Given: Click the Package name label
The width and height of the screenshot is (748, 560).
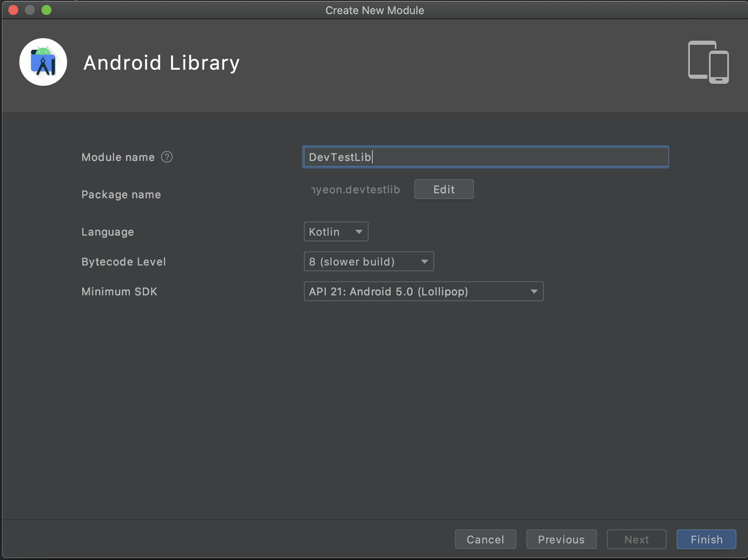Looking at the screenshot, I should (121, 195).
